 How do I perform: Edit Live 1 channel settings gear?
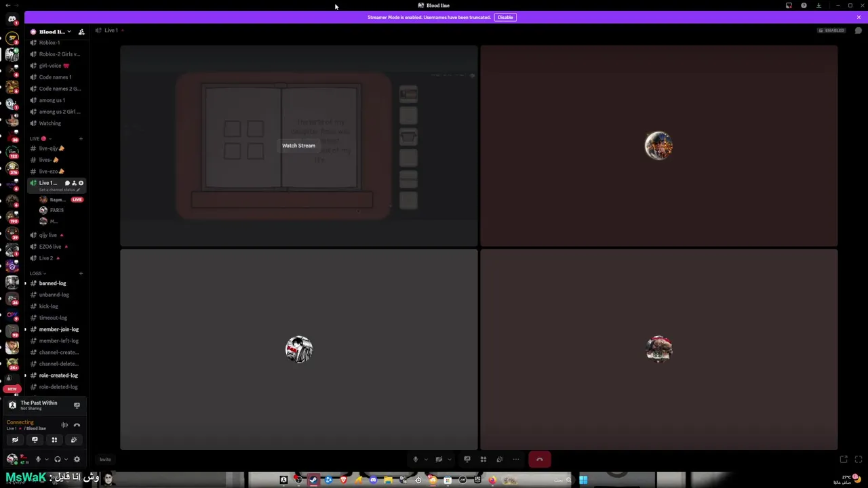pyautogui.click(x=81, y=183)
